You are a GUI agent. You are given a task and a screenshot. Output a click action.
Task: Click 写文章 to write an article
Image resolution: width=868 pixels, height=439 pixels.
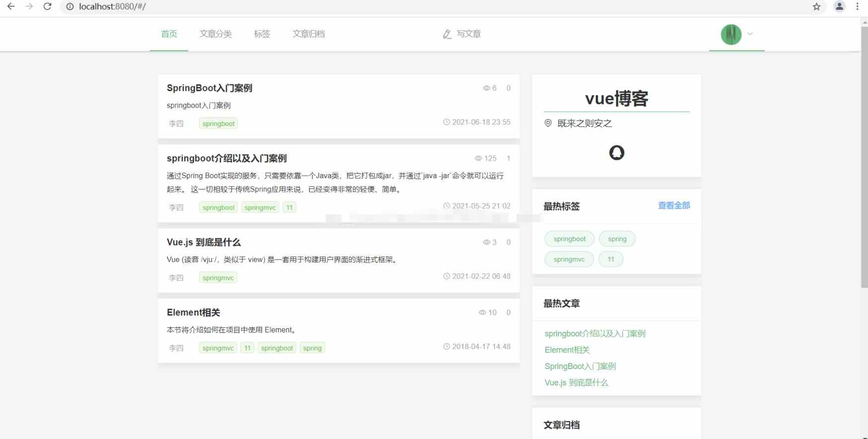[x=462, y=34]
